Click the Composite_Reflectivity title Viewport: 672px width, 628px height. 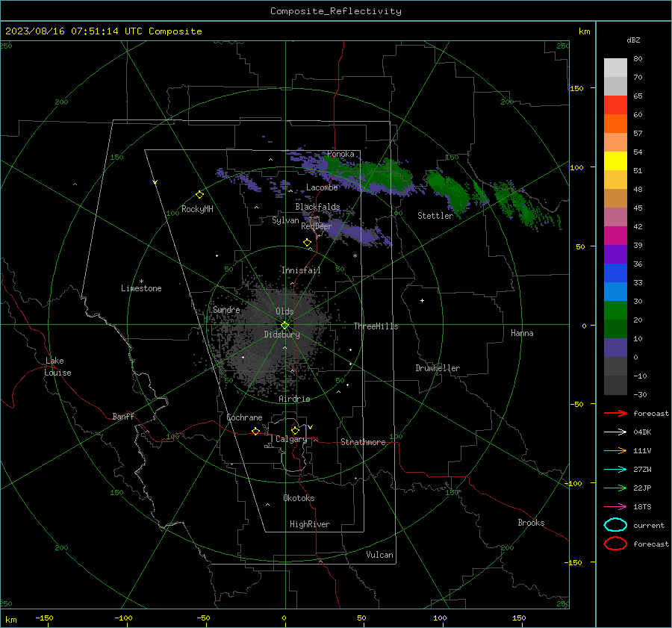(336, 11)
